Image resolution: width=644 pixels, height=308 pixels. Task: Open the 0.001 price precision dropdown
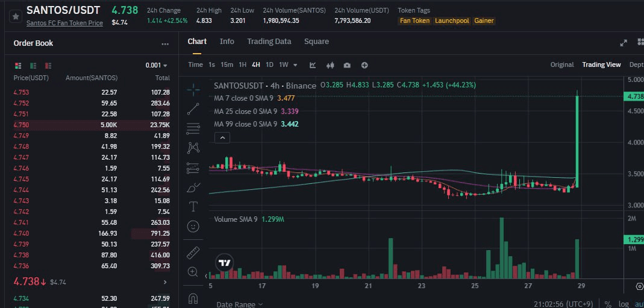click(x=157, y=65)
